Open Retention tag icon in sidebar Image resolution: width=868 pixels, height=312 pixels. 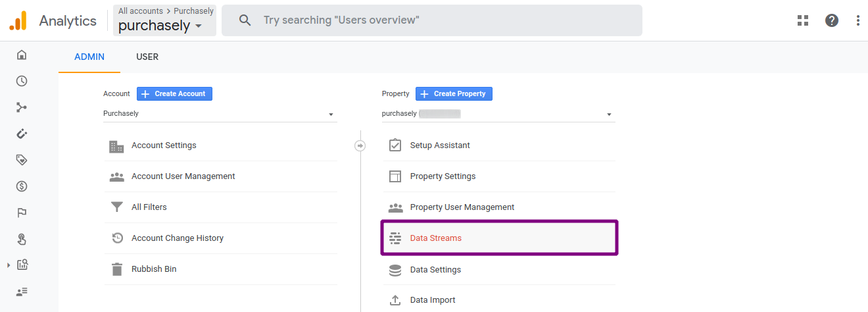[22, 160]
